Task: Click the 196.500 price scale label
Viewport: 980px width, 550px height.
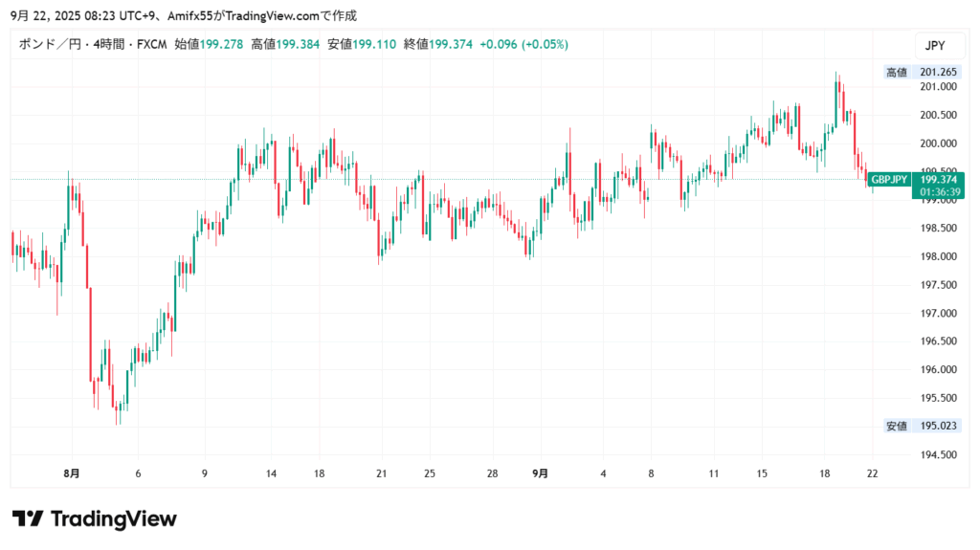Action: click(x=938, y=341)
